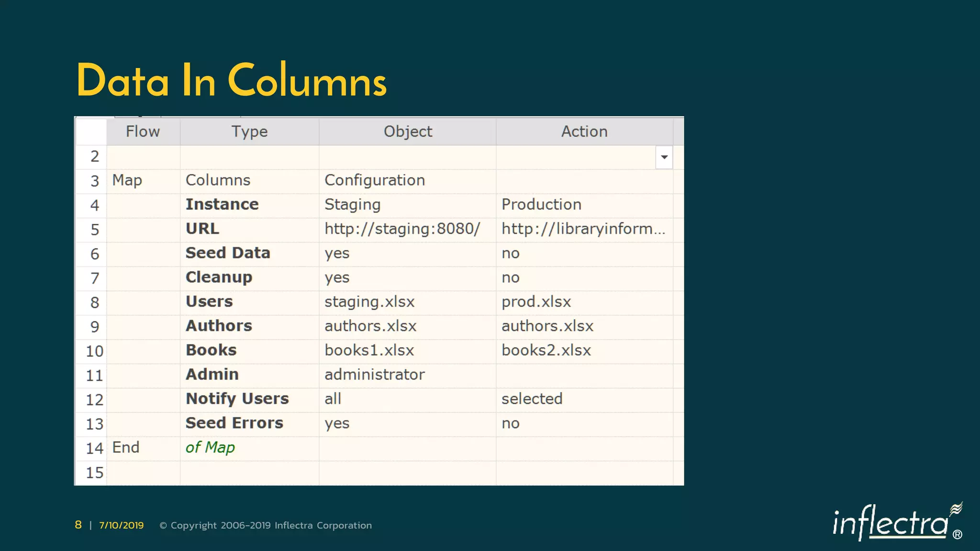Click 'authors.xlsx' in the Action column
The width and height of the screenshot is (980, 551).
tap(584, 327)
